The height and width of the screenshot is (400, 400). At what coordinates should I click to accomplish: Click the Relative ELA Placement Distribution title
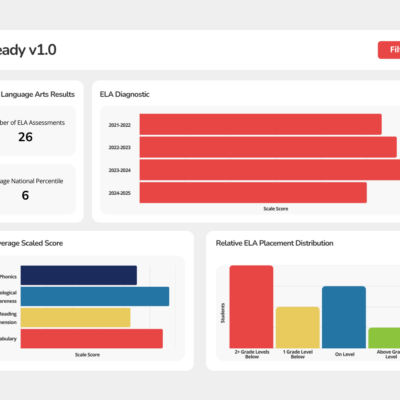click(275, 243)
